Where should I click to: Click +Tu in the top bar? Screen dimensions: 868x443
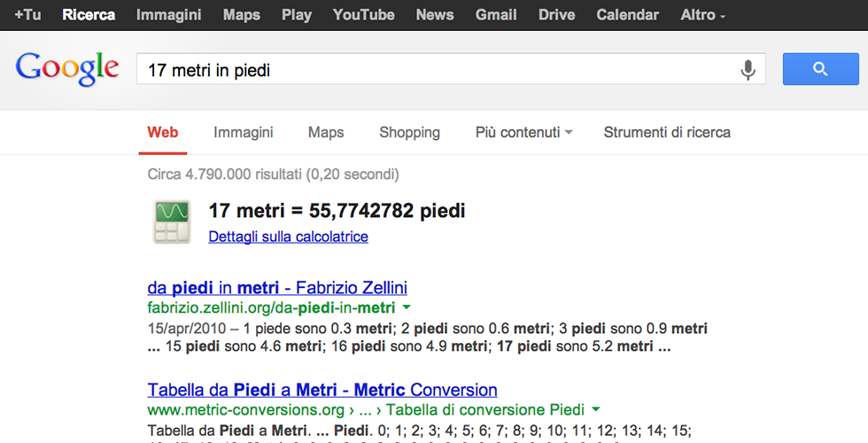pos(27,15)
